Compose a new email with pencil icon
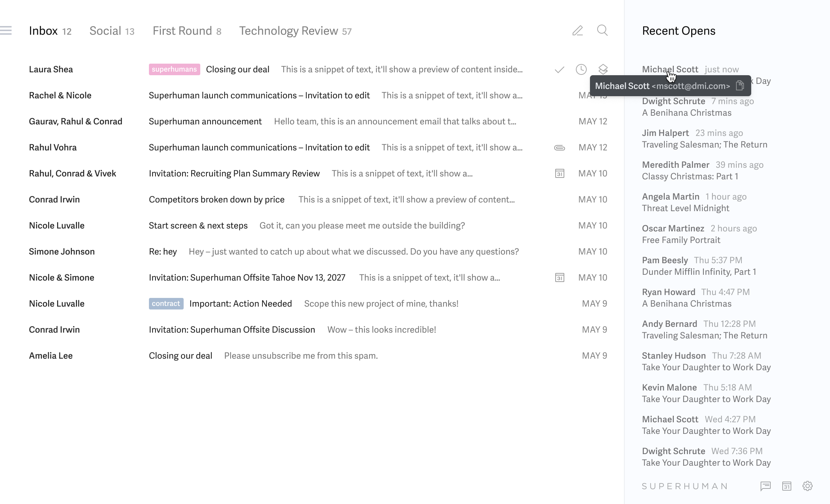 578,30
